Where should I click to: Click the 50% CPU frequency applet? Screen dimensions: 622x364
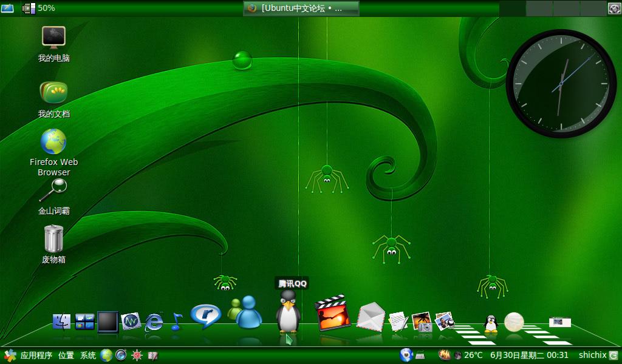click(38, 8)
